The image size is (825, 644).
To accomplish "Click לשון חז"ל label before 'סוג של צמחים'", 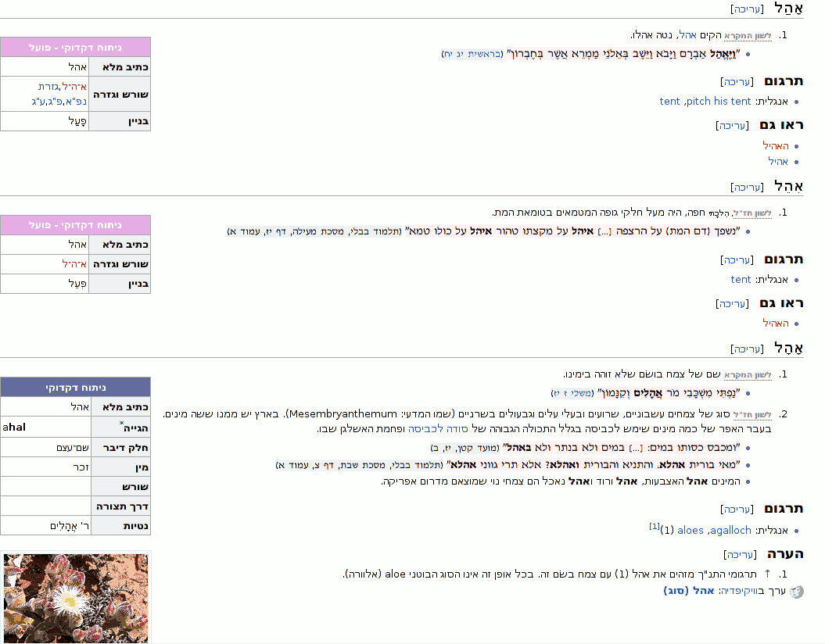I will click(752, 415).
